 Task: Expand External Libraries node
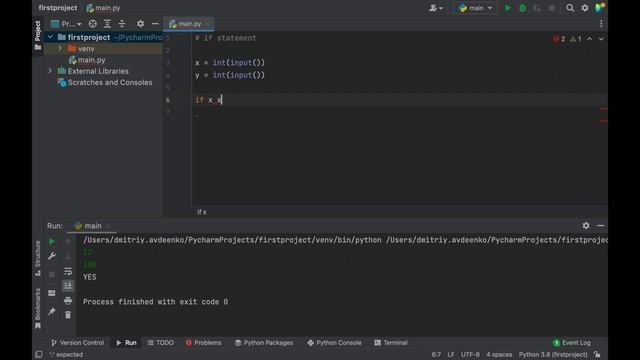50,71
